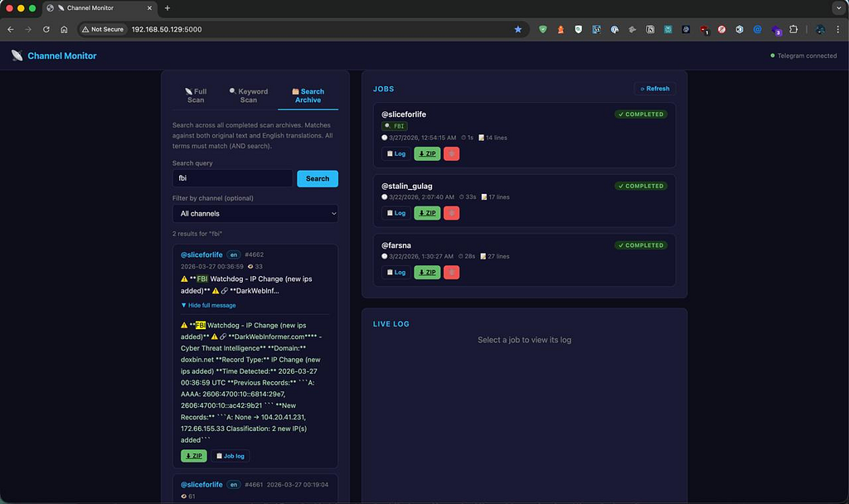The height and width of the screenshot is (504, 849).
Task: Open the Keyword Scan tab
Action: pos(249,96)
